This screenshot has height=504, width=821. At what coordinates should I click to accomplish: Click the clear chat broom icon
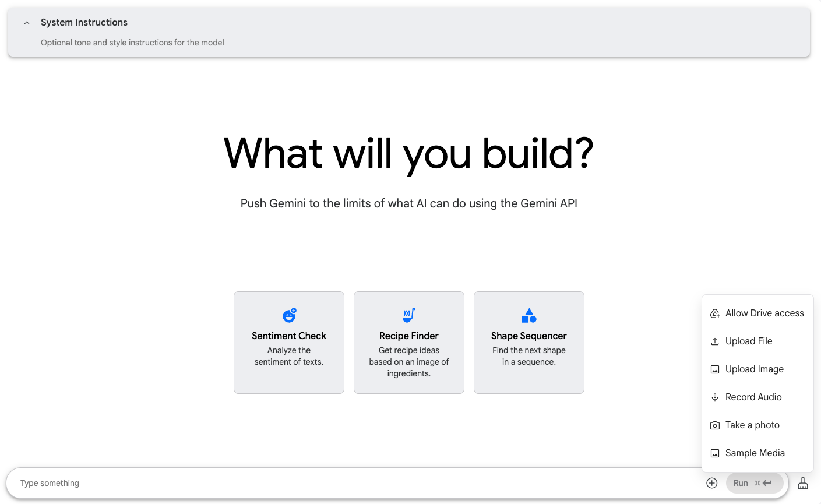tap(803, 483)
